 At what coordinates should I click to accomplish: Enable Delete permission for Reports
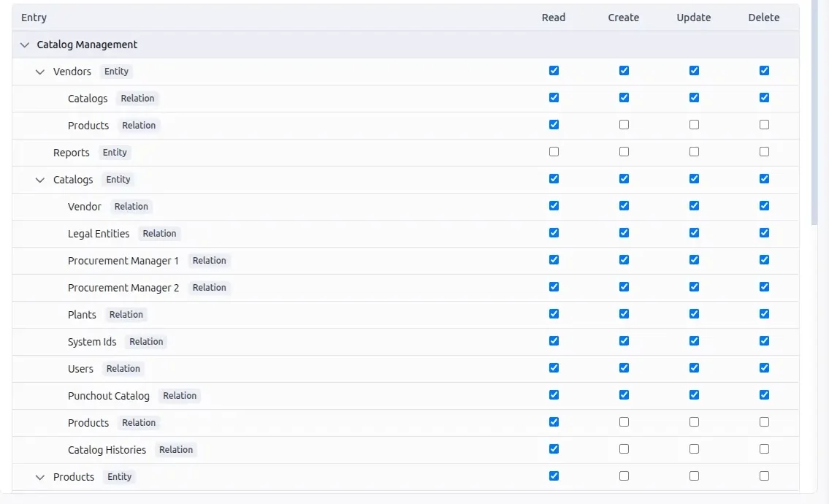pyautogui.click(x=764, y=152)
